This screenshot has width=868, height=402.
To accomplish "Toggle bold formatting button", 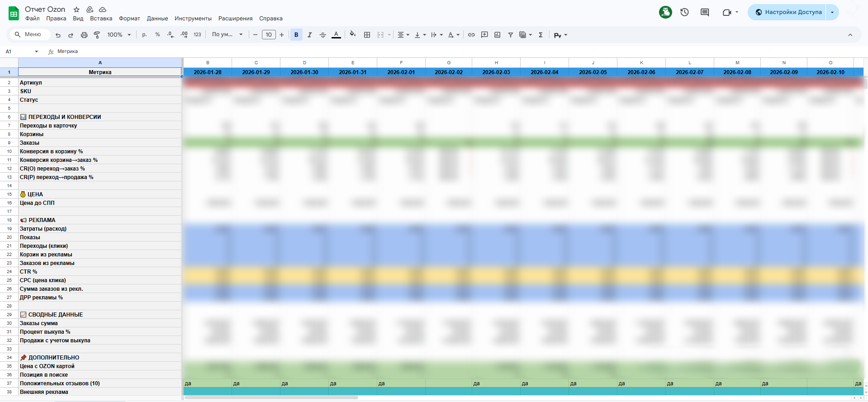I will tap(296, 35).
